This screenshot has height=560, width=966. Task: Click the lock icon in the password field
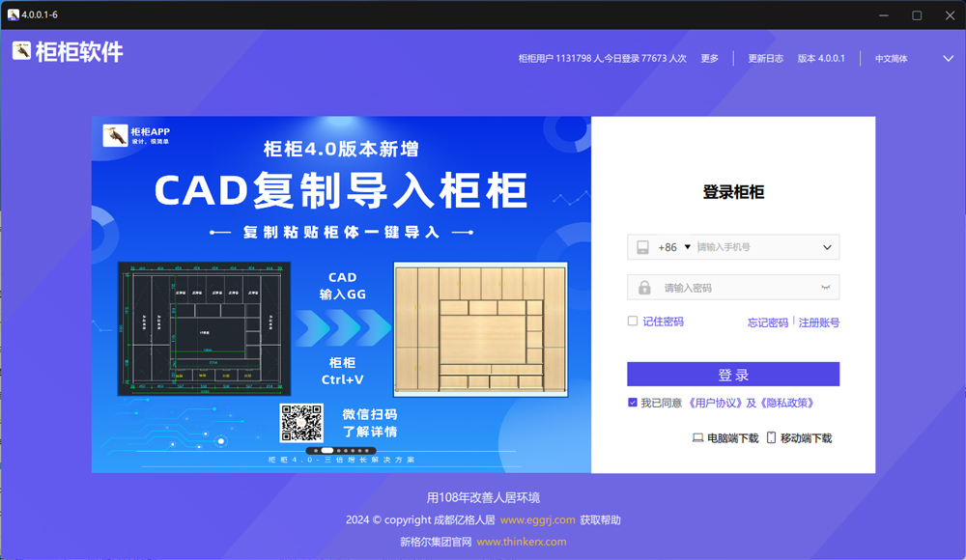[x=644, y=288]
